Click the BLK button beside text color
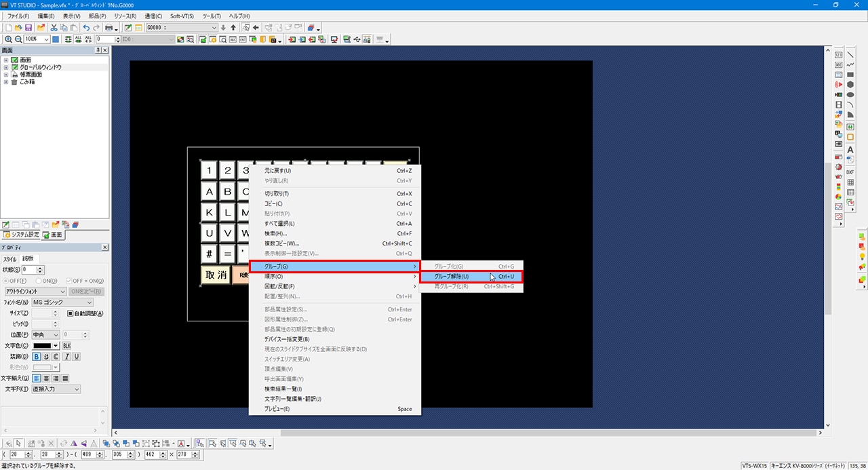This screenshot has height=470, width=868. click(x=66, y=346)
